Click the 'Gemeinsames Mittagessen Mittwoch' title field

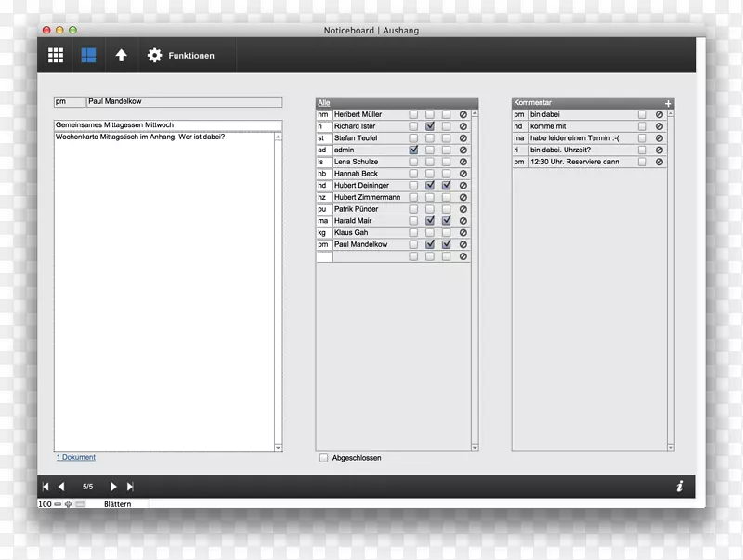pos(167,125)
